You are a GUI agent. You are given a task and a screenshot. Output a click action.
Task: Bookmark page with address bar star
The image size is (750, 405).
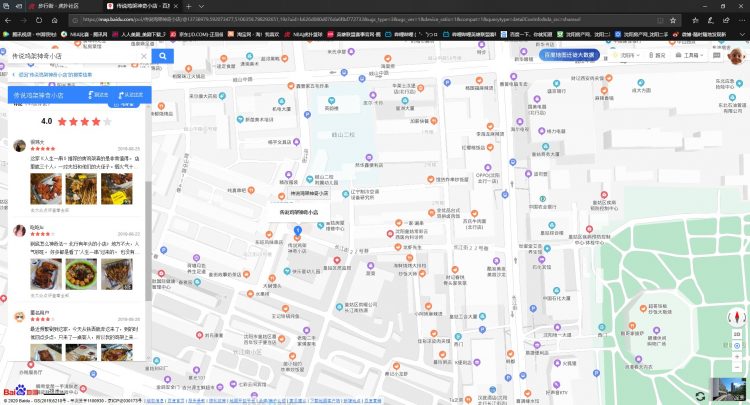click(x=673, y=20)
